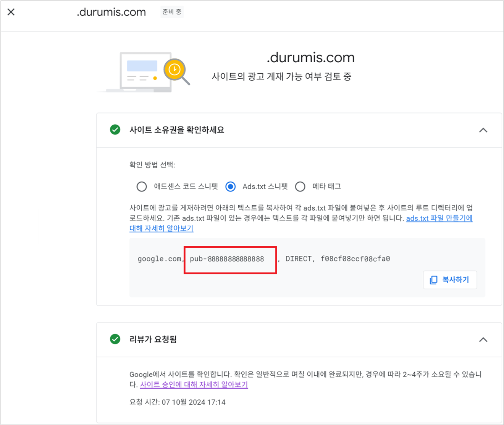This screenshot has height=425, width=504.
Task: Click the site review magnifier illustration
Action: 177,71
